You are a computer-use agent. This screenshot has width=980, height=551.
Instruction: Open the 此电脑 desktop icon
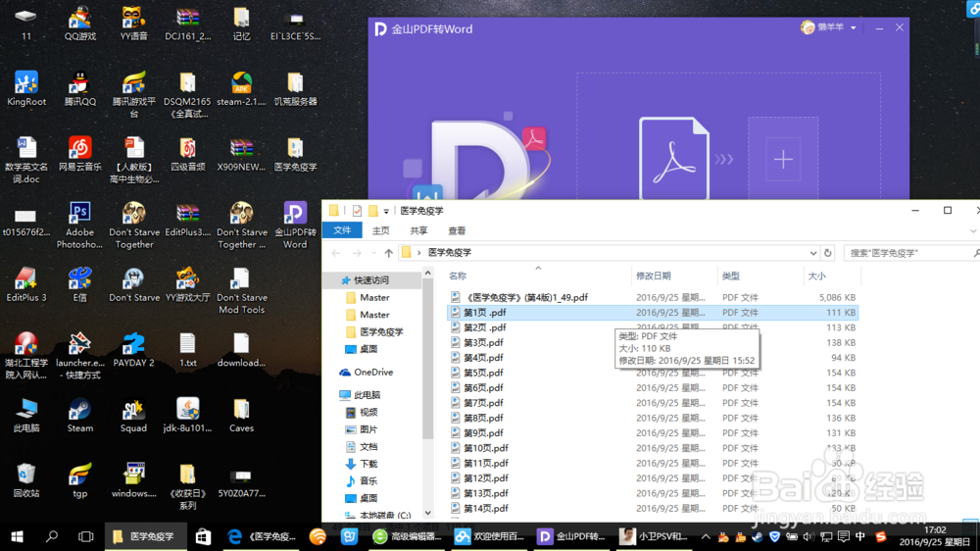point(25,416)
